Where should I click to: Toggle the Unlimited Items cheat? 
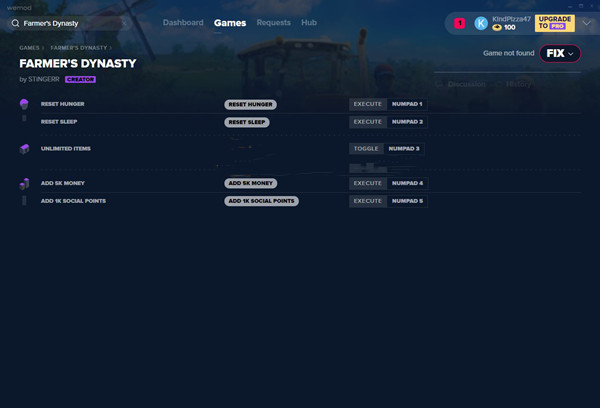point(366,149)
